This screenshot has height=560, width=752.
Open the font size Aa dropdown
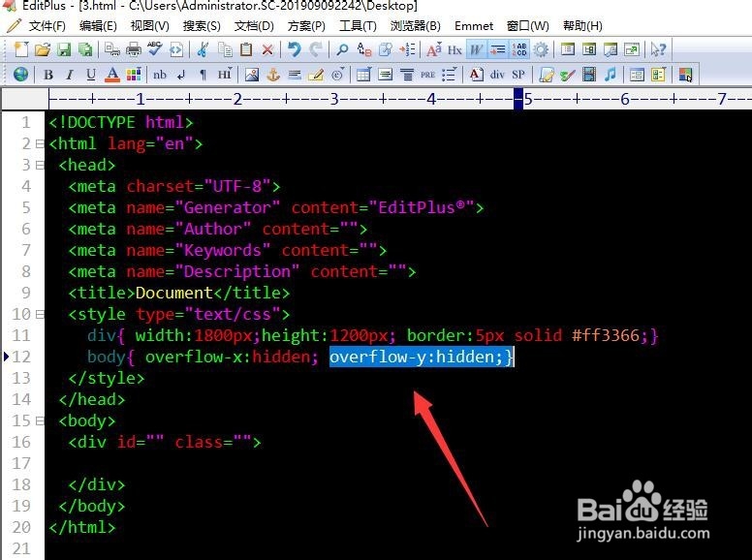[433, 49]
